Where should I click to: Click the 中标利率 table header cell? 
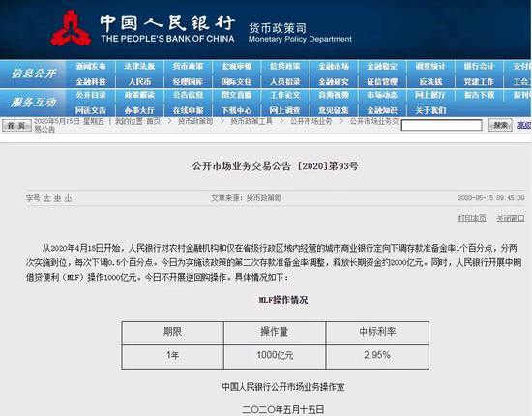[x=377, y=333]
